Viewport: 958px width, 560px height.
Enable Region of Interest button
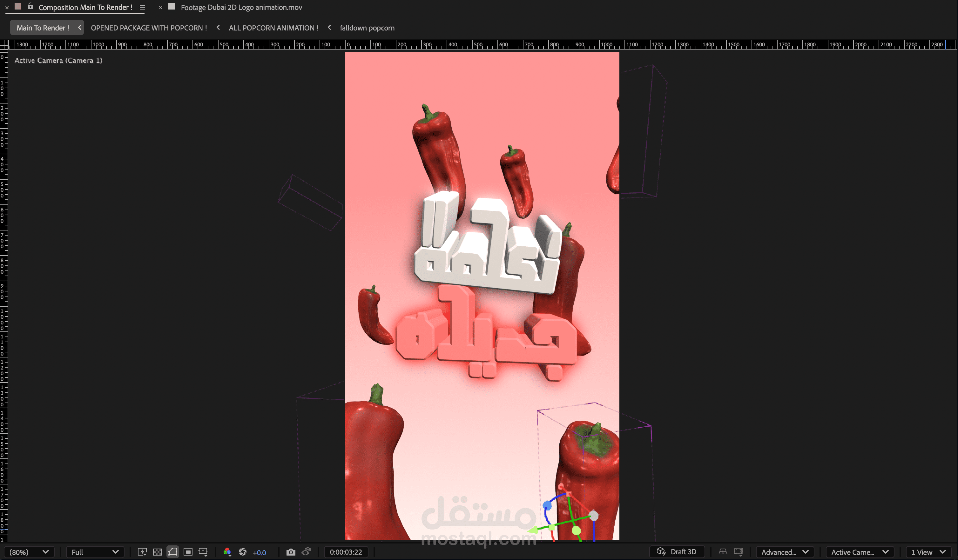tap(188, 552)
